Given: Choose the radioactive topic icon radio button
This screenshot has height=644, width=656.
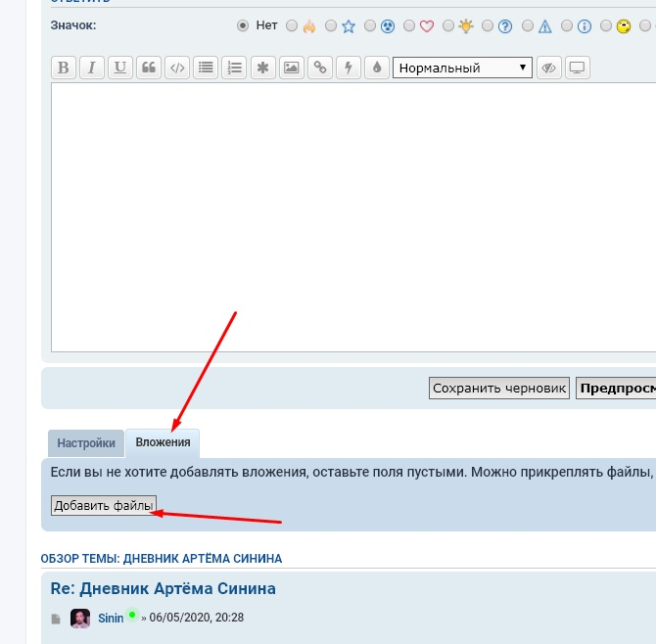Looking at the screenshot, I should tap(370, 25).
